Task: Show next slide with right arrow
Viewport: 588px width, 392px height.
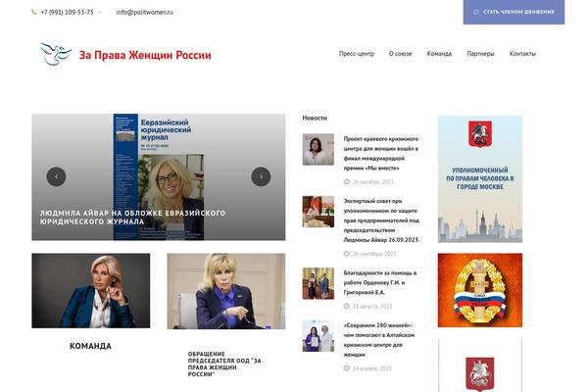Action: point(261,176)
